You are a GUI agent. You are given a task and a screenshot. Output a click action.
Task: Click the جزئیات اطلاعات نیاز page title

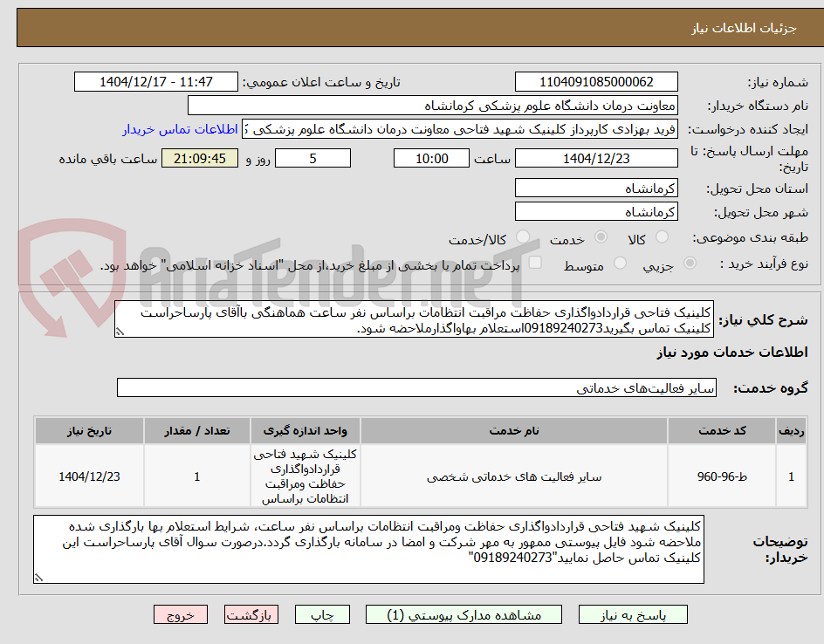(x=744, y=28)
